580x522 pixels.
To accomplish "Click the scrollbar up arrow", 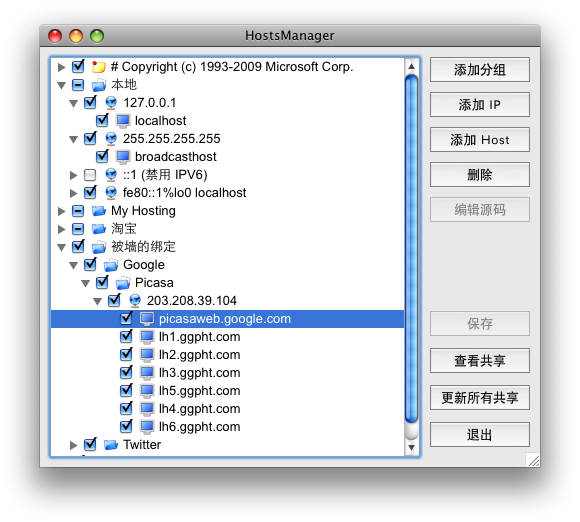I will pyautogui.click(x=411, y=67).
